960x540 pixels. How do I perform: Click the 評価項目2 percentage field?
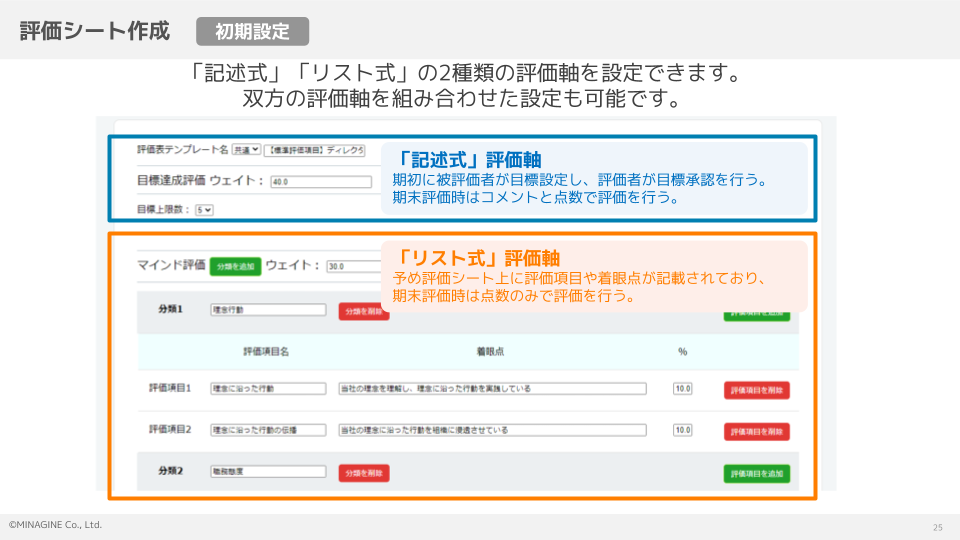[683, 430]
